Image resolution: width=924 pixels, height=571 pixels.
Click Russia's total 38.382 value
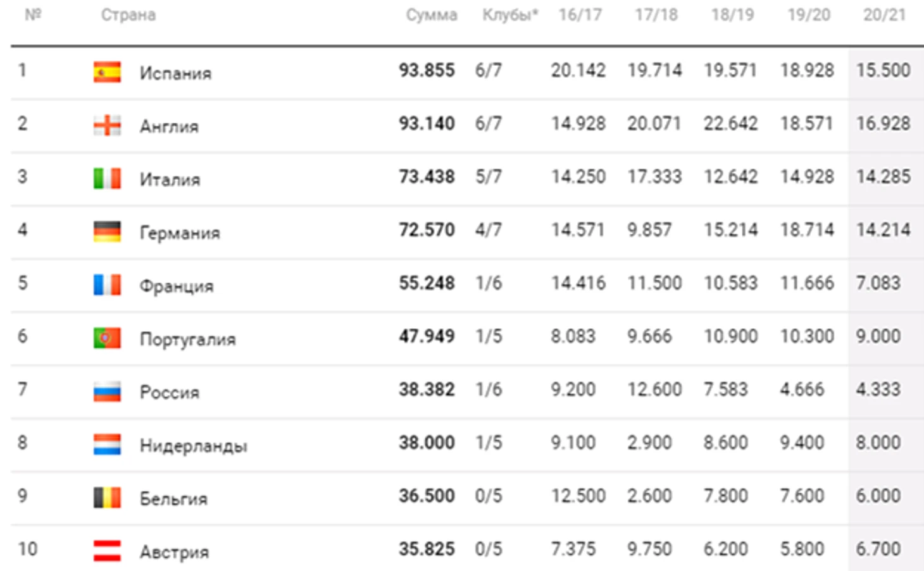tap(427, 390)
